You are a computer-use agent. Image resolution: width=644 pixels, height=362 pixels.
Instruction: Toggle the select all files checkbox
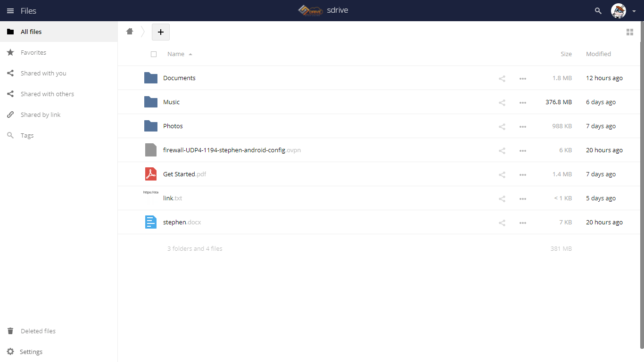coord(154,54)
